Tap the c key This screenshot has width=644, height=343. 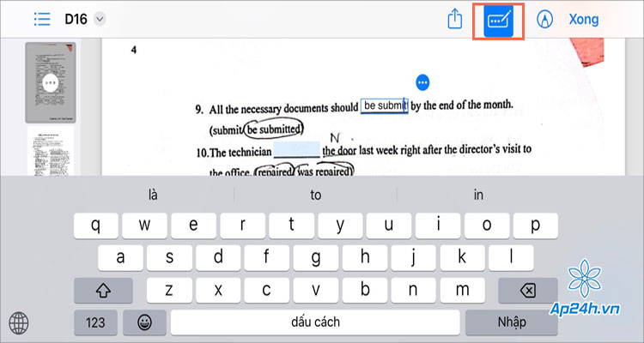click(x=267, y=291)
